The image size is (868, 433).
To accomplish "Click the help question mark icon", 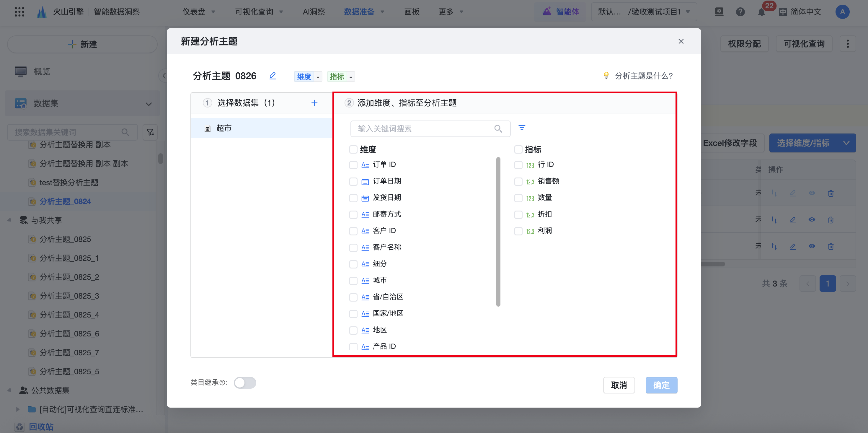I will point(740,12).
